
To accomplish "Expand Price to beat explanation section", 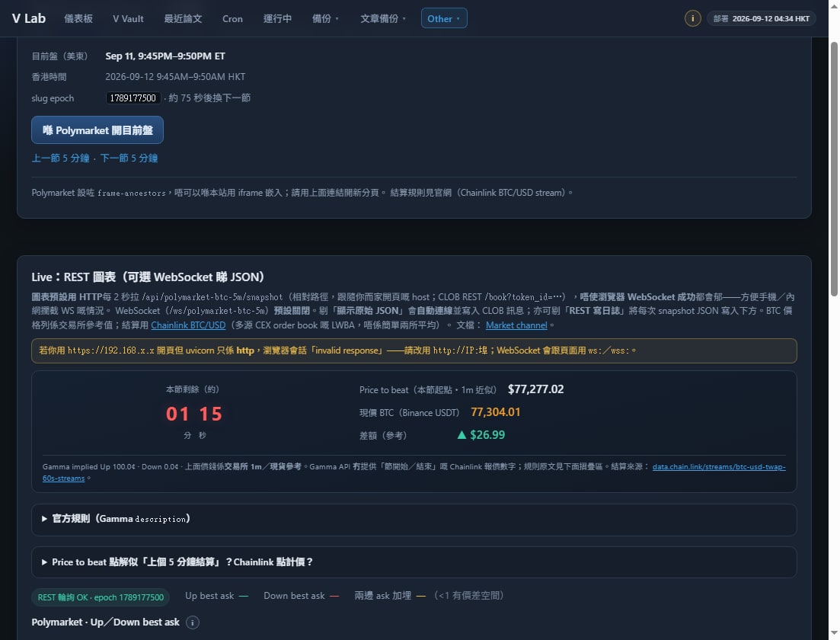I will (x=414, y=562).
